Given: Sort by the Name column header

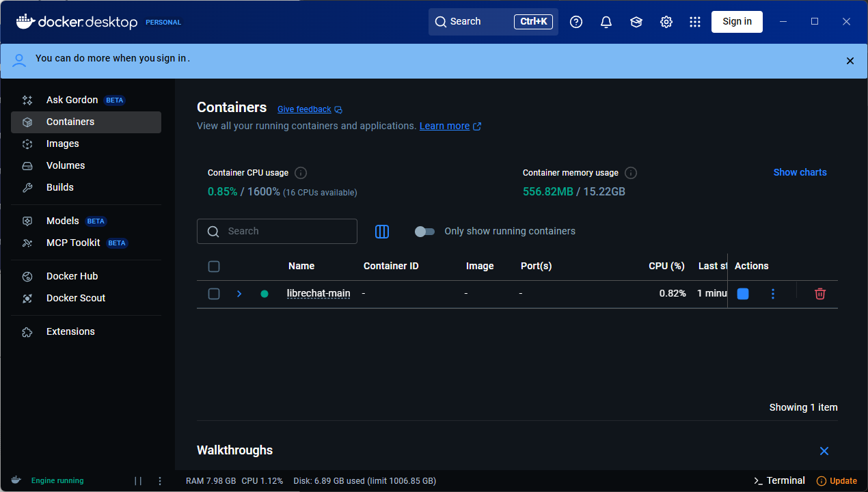Looking at the screenshot, I should pos(301,266).
